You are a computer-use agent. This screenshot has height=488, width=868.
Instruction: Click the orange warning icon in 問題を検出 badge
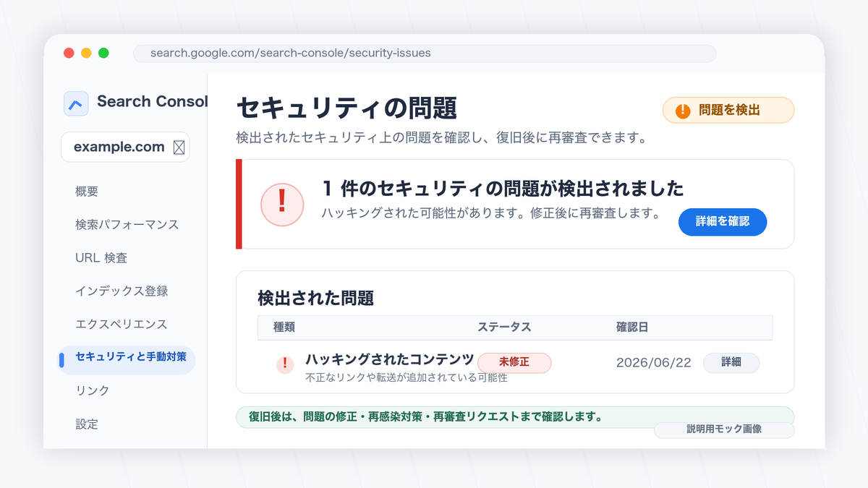(683, 111)
